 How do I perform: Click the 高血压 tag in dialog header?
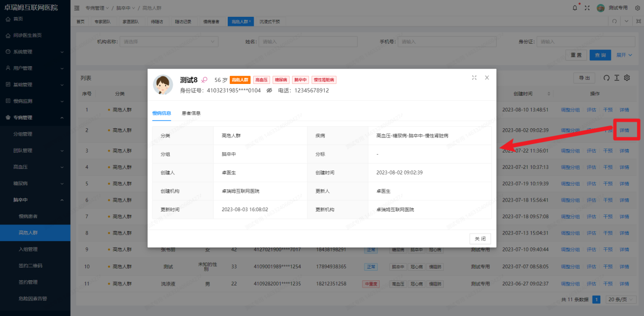[261, 80]
